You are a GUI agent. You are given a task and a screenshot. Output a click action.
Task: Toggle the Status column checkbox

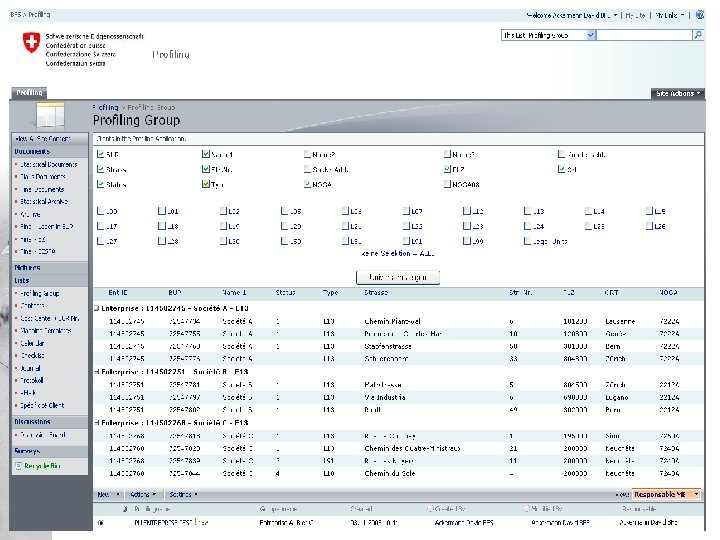101,184
